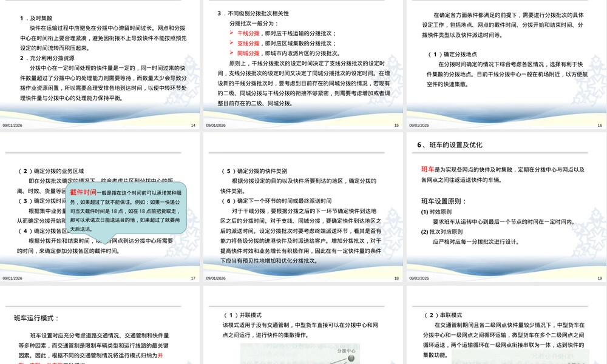Viewport: 607px width, 364px height.
Task: Select slide 14 thumbnail about 及时集散
Action: tap(100, 64)
